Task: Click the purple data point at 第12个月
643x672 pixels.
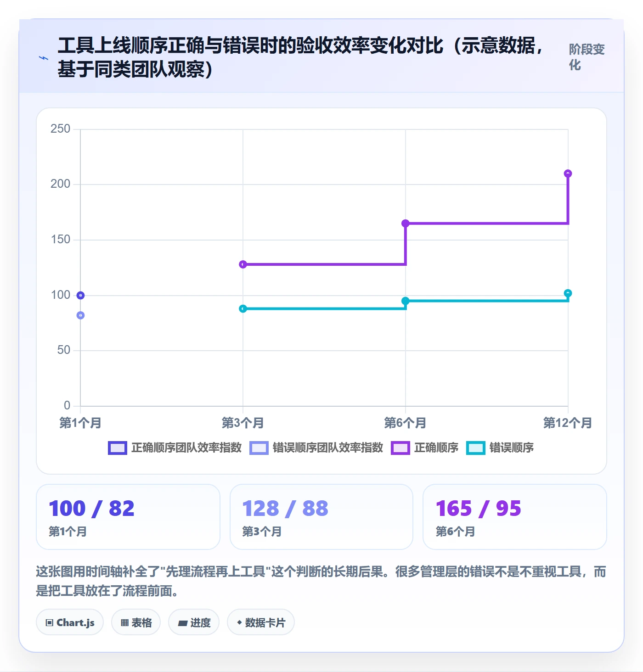Action: 568,174
